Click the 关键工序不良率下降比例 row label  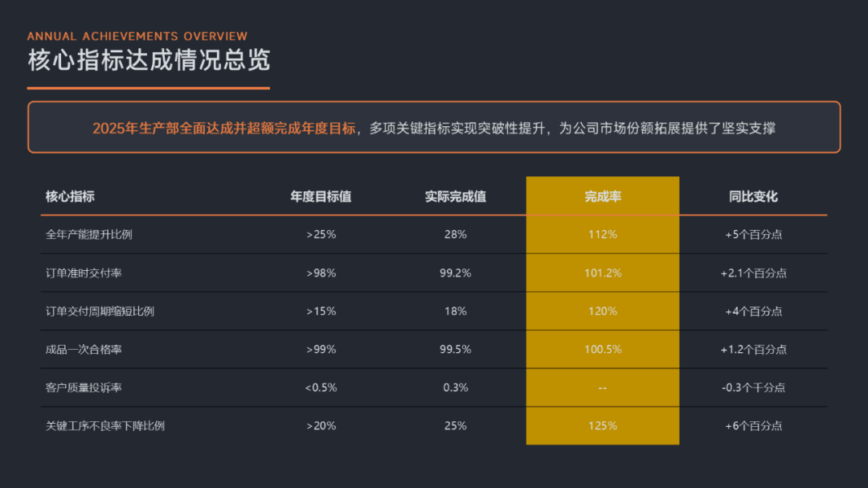[x=105, y=426]
